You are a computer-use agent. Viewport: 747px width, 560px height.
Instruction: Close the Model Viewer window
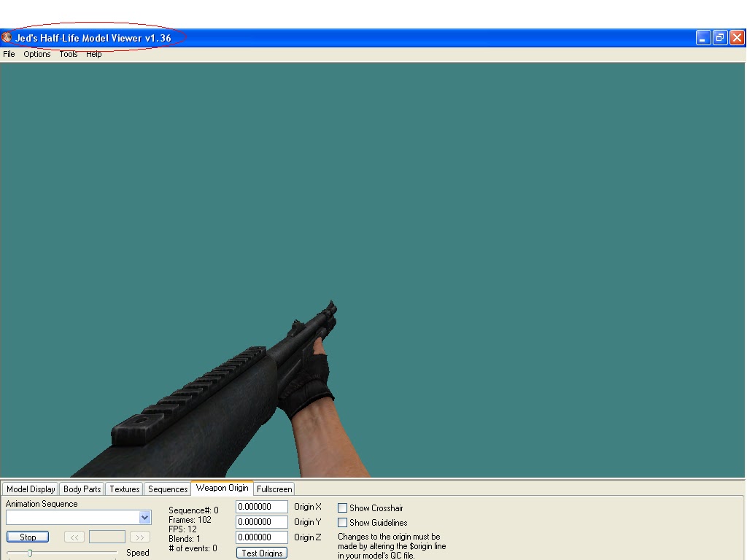(737, 38)
